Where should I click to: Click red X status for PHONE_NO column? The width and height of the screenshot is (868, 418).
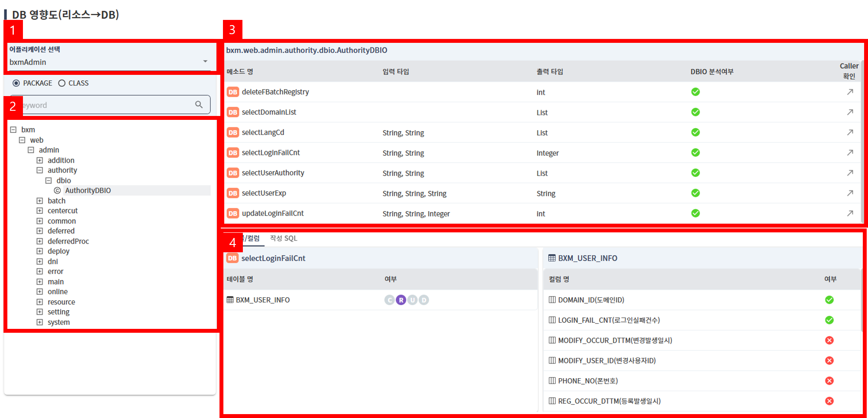tap(829, 381)
